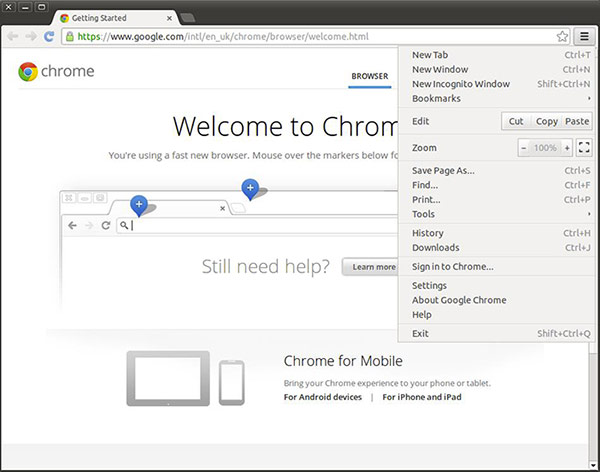
Task: Click the Copy button in Edit row
Action: (x=546, y=121)
